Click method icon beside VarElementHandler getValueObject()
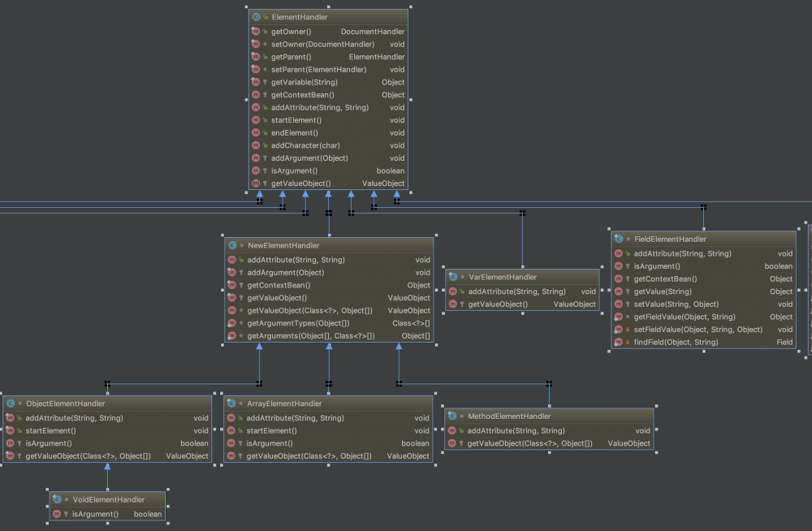The image size is (812, 531). [453, 304]
